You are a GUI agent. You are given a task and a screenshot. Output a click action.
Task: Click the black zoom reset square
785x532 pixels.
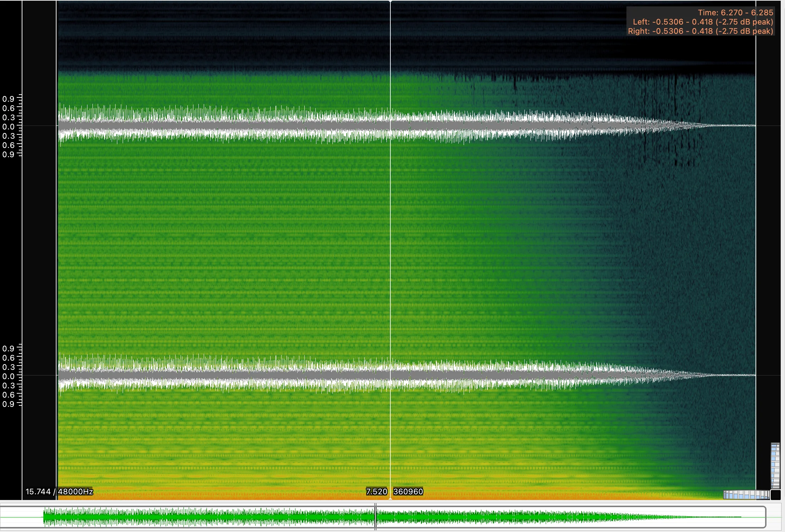click(775, 495)
